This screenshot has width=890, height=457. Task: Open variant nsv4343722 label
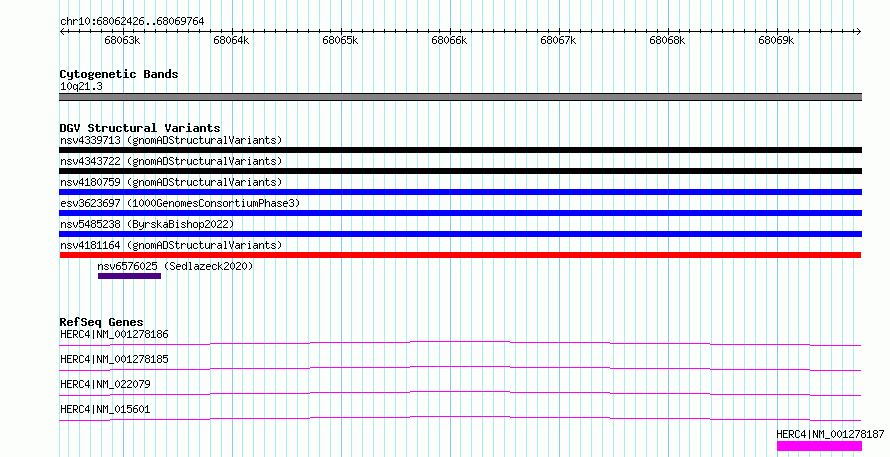click(x=171, y=161)
